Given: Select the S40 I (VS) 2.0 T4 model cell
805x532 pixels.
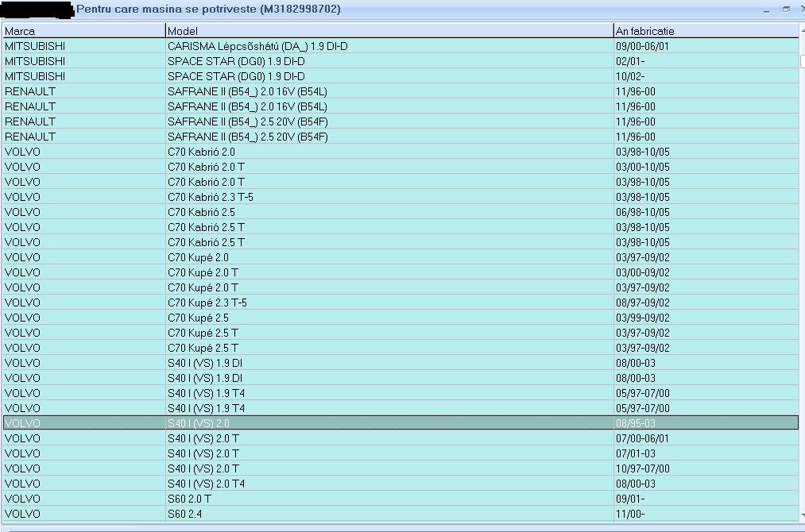Looking at the screenshot, I should click(389, 484).
